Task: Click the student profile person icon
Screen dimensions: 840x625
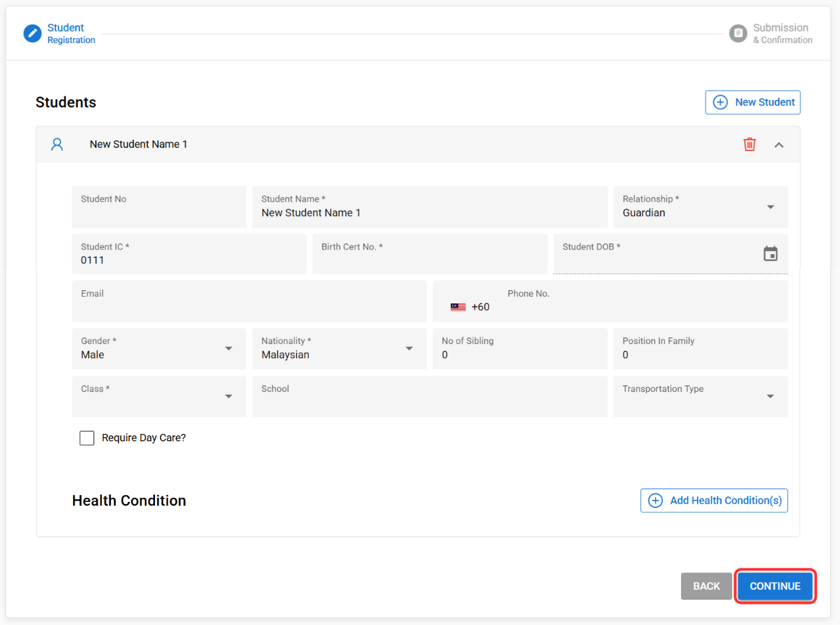Action: click(57, 144)
